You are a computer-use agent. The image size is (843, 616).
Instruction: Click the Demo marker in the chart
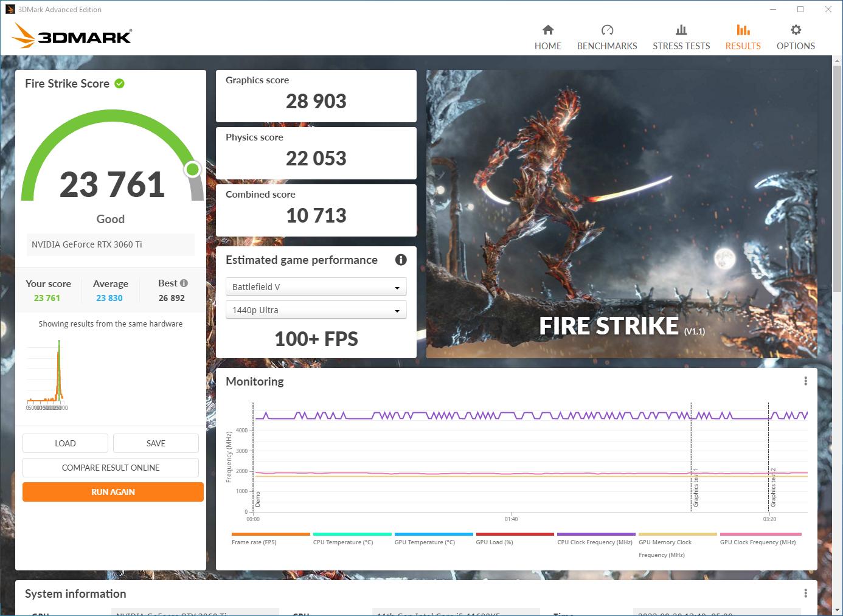[258, 499]
